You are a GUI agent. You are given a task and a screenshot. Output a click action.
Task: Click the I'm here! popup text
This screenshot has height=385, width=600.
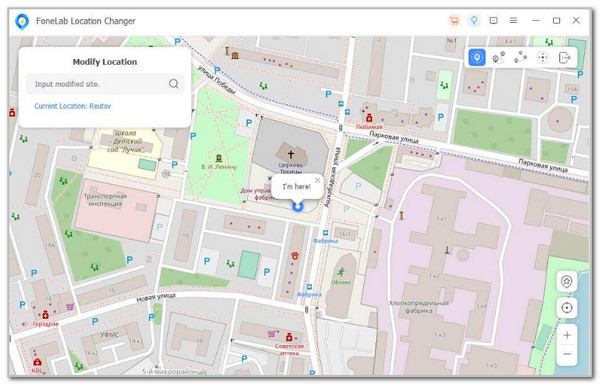tap(297, 187)
